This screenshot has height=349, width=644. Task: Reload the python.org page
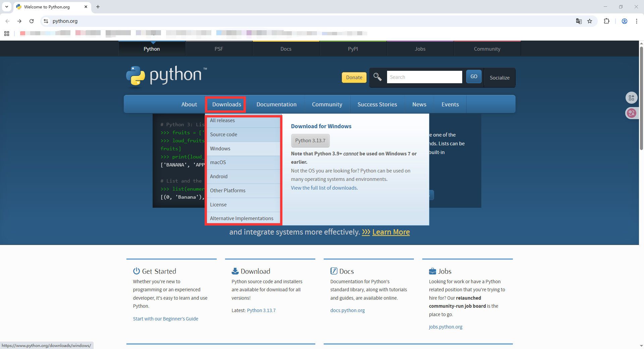point(32,21)
